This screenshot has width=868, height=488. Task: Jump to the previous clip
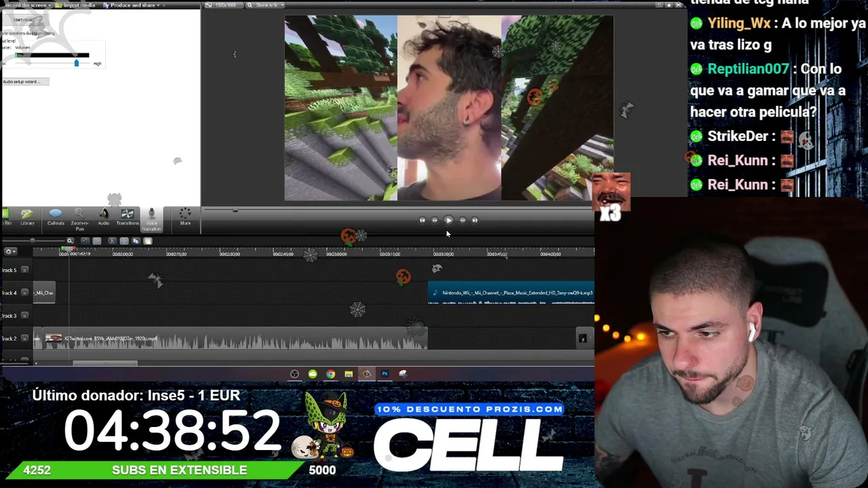(422, 220)
